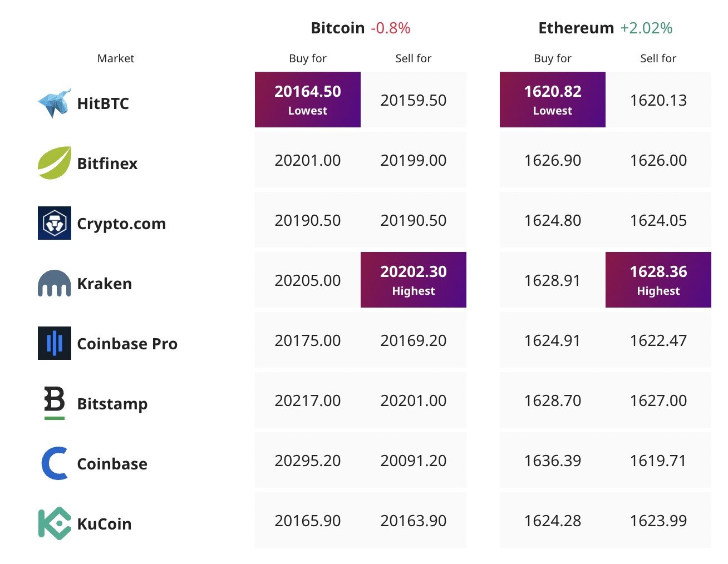The height and width of the screenshot is (564, 728).
Task: Click Coinbase Bitcoin sell price 20091.20
Action: pyautogui.click(x=413, y=461)
